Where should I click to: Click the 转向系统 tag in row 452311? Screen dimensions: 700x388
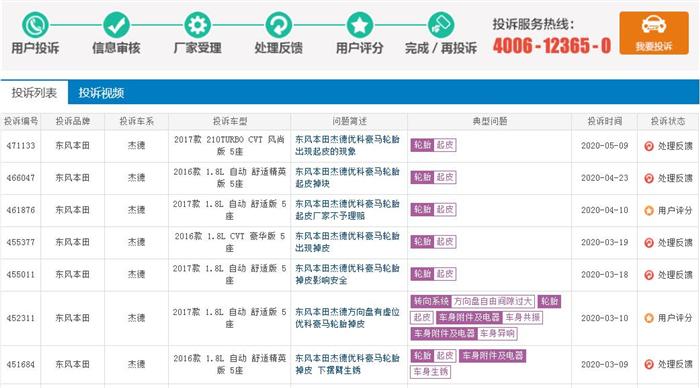(431, 301)
